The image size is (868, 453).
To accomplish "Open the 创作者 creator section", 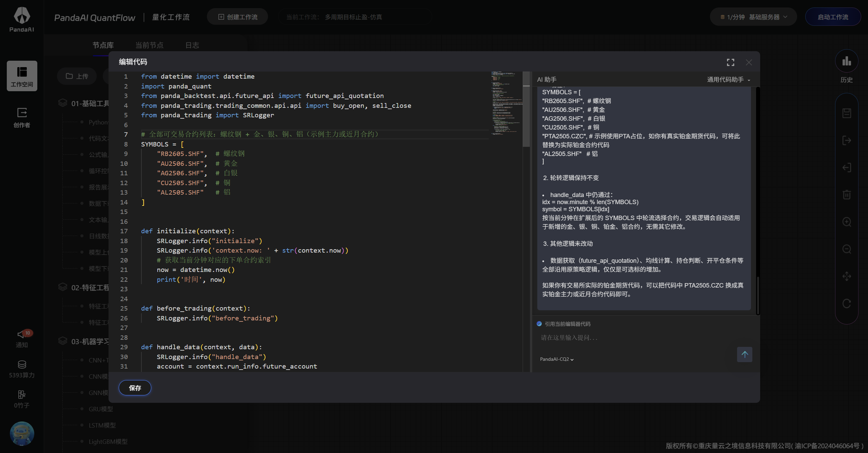I will (x=22, y=117).
